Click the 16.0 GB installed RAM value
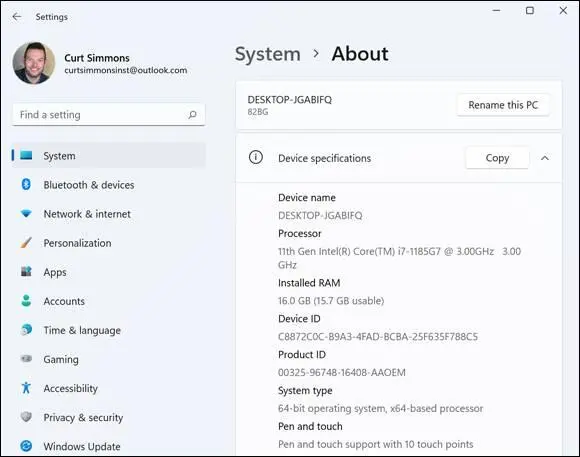The image size is (580, 457). (331, 301)
